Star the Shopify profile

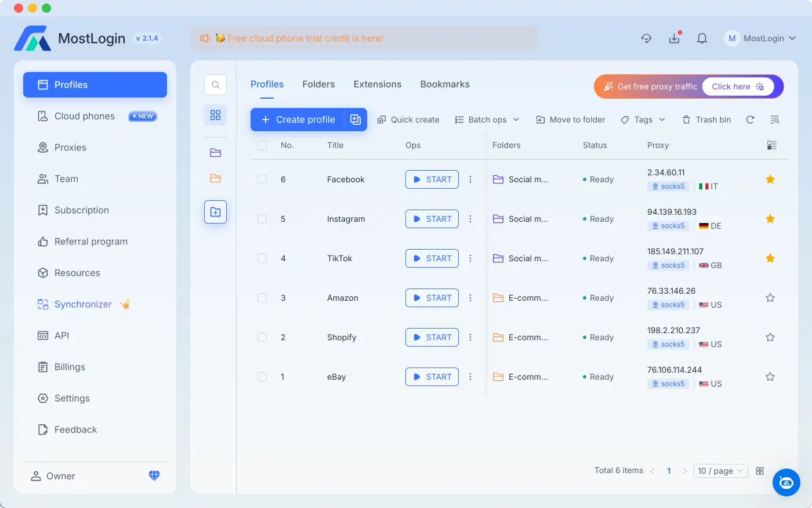coord(770,337)
